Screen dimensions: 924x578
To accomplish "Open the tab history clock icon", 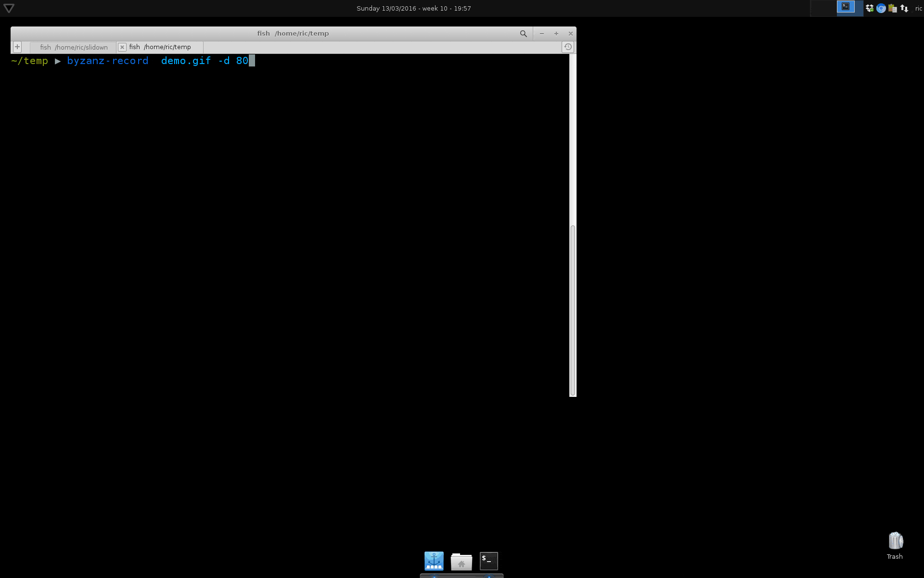I will pyautogui.click(x=568, y=47).
